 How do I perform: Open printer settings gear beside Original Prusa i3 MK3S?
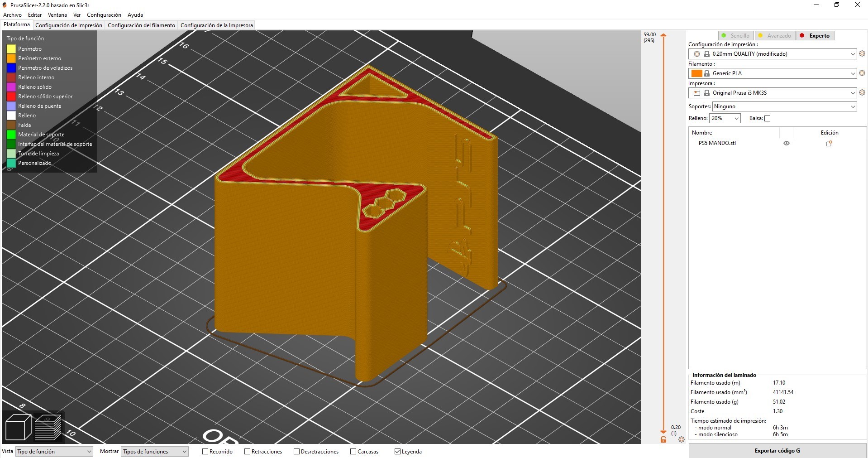click(862, 92)
